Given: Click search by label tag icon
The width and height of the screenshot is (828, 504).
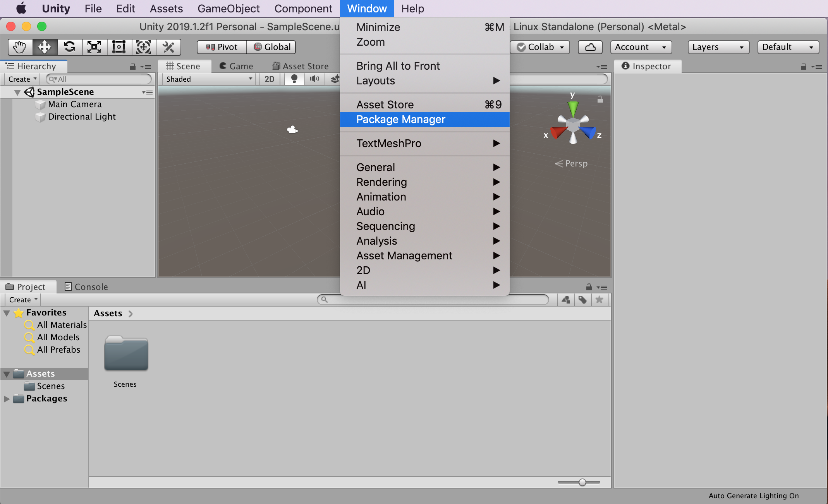Looking at the screenshot, I should coord(582,300).
